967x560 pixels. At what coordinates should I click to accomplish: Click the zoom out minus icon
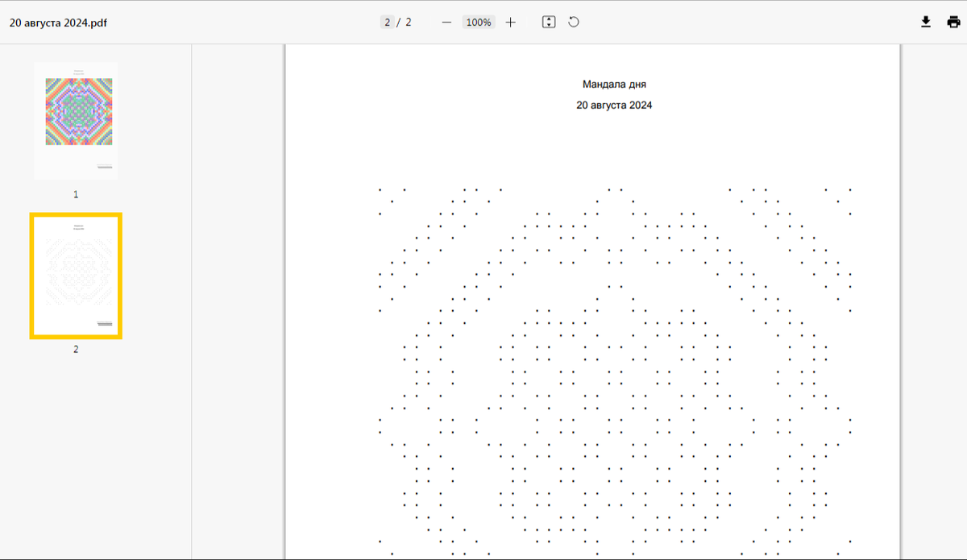pos(446,23)
